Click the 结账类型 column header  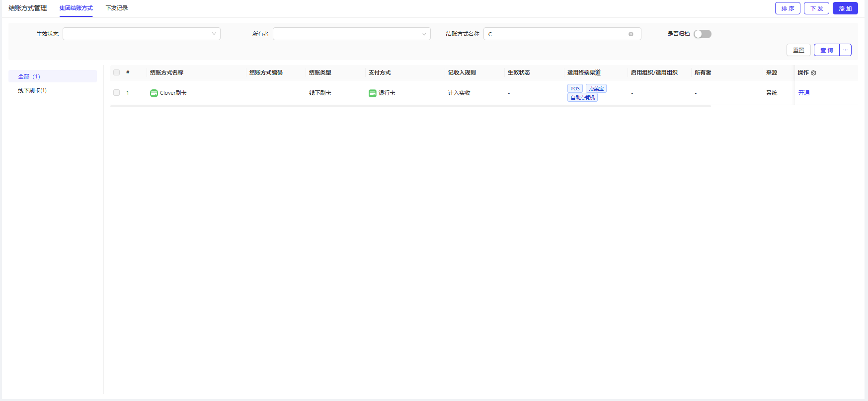click(x=320, y=72)
